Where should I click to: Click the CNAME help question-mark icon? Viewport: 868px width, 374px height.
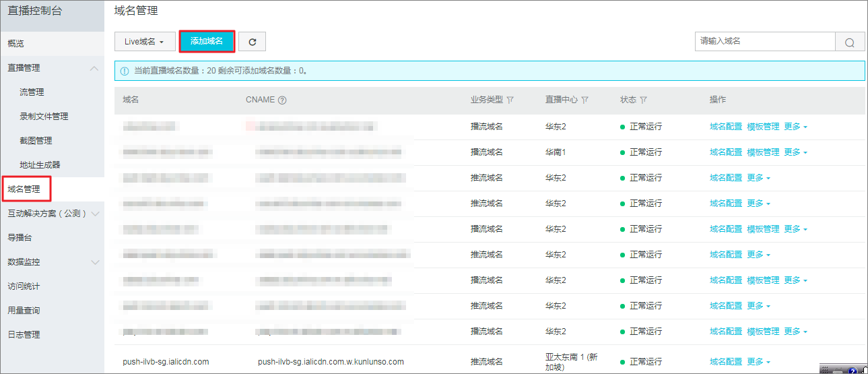pos(282,100)
